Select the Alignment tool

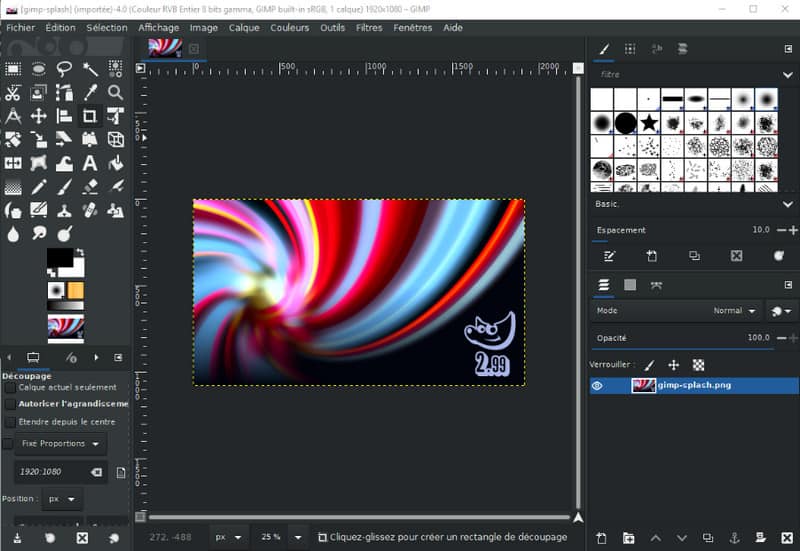(x=64, y=116)
